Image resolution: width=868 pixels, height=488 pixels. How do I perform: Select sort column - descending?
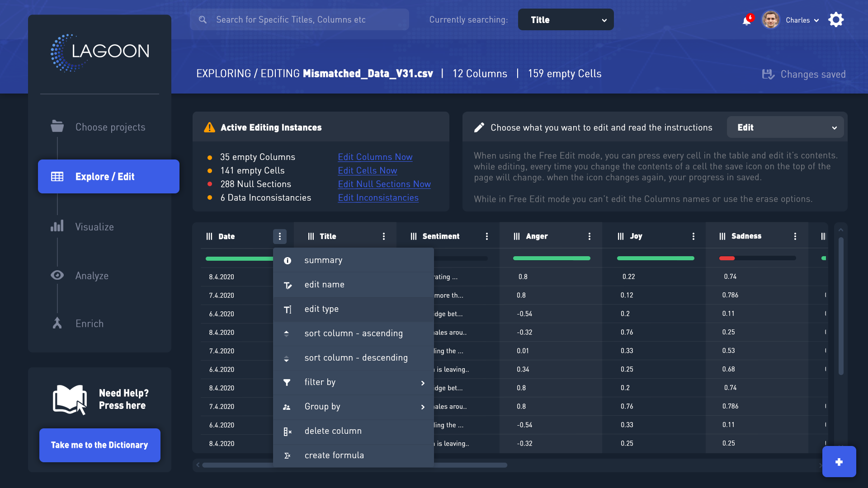pos(354,358)
